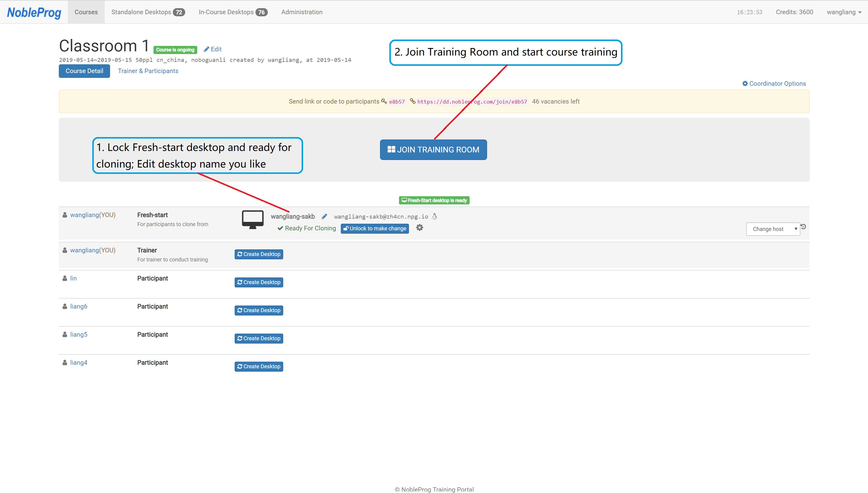Click the NobleProg logo
Viewport: 868px width, 493px height.
tap(34, 12)
